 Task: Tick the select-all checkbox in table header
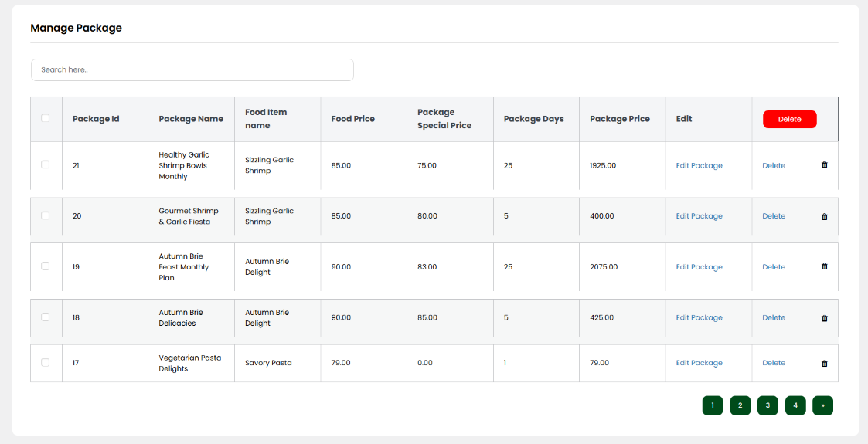(46, 118)
